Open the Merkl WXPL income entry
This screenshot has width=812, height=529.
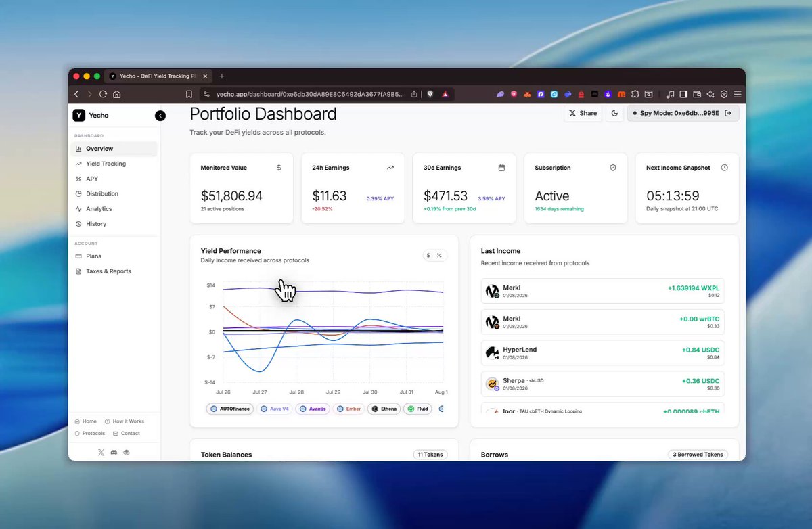pyautogui.click(x=602, y=291)
